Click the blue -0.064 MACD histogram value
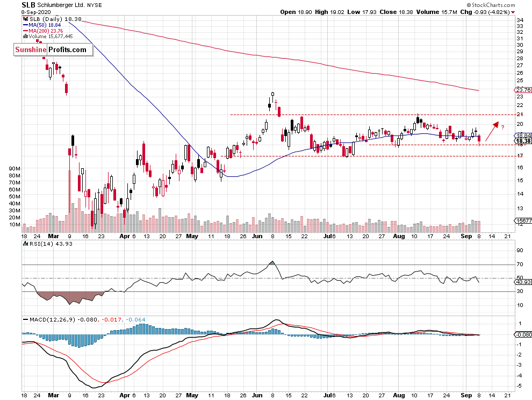 (x=136, y=319)
